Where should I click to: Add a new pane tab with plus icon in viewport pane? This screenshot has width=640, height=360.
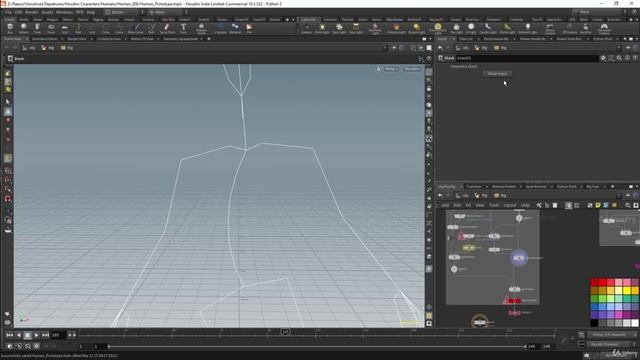(209, 39)
